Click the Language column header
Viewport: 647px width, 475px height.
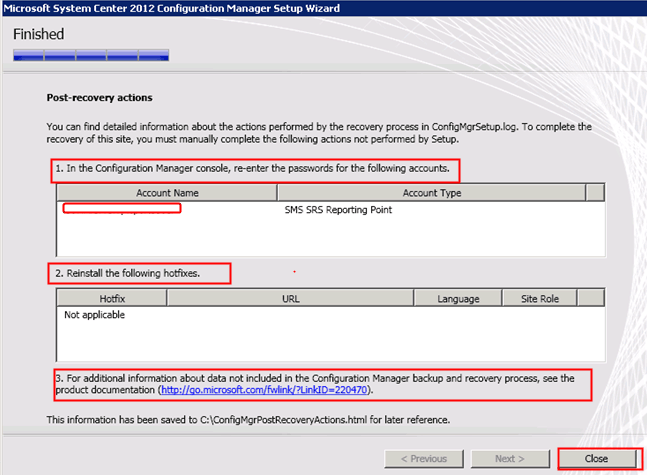click(x=458, y=298)
